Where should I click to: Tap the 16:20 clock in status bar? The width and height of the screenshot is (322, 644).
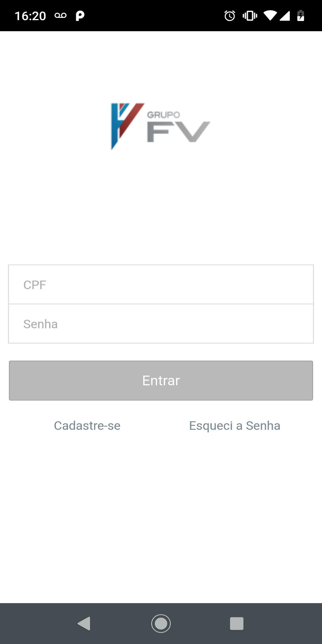[30, 16]
